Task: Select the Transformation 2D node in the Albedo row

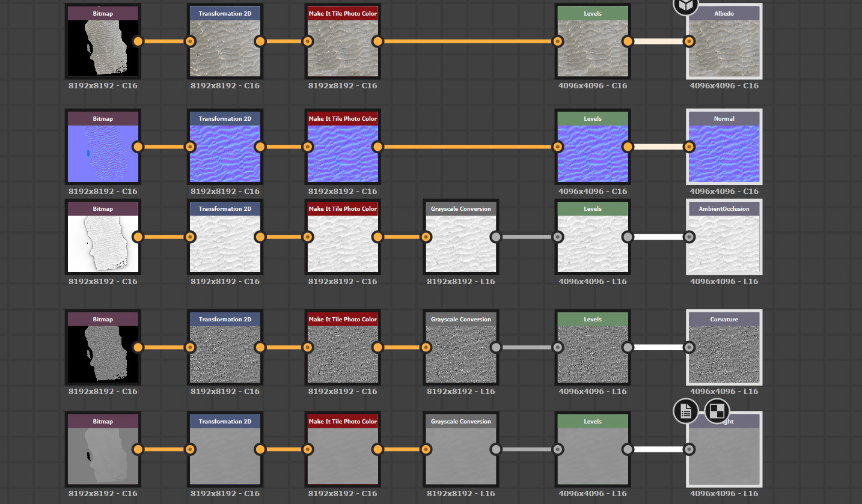Action: (x=225, y=48)
